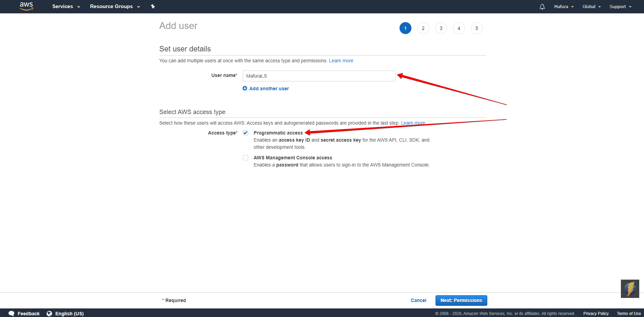Click the User name input field
This screenshot has height=317, width=644.
[319, 76]
